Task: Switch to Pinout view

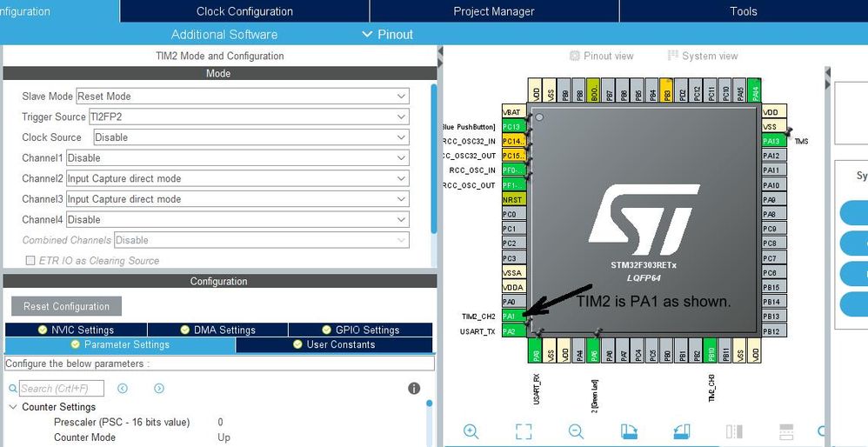Action: (601, 56)
